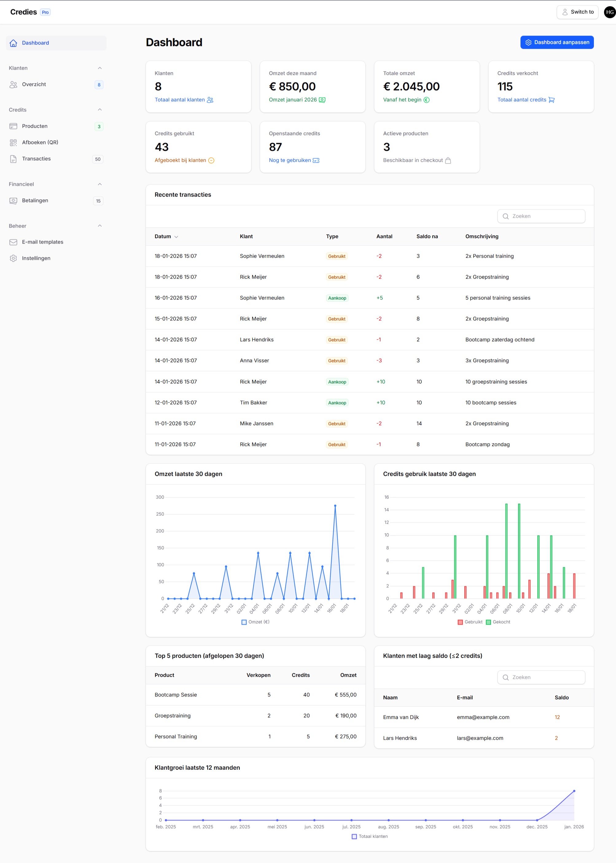Click the Betalingen banknote icon
Screen dimensions: 616x863
pos(13,201)
